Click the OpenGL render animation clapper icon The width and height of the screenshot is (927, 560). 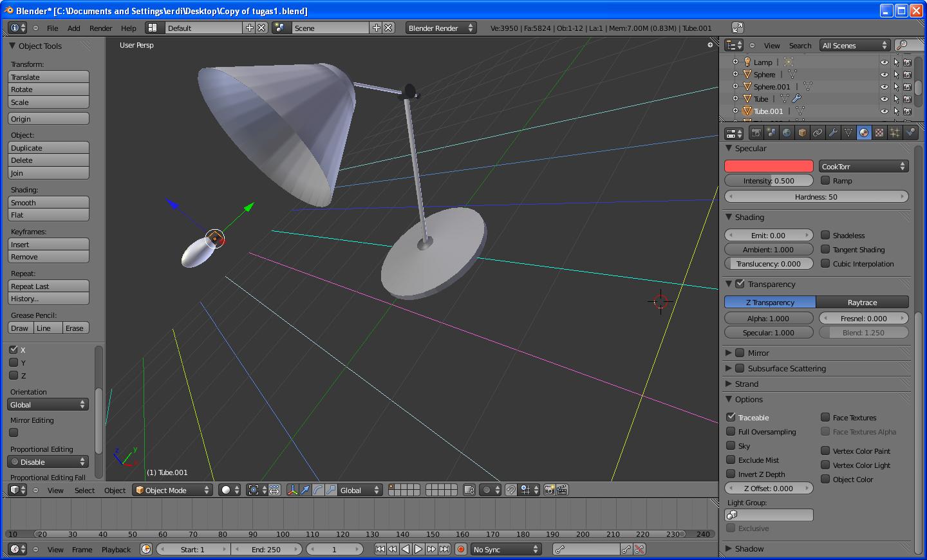pyautogui.click(x=562, y=490)
